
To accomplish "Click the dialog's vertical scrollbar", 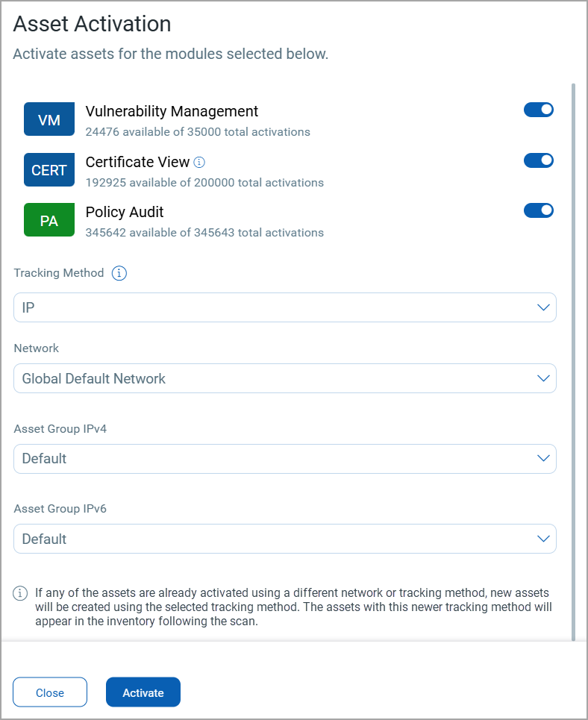I will pyautogui.click(x=573, y=358).
